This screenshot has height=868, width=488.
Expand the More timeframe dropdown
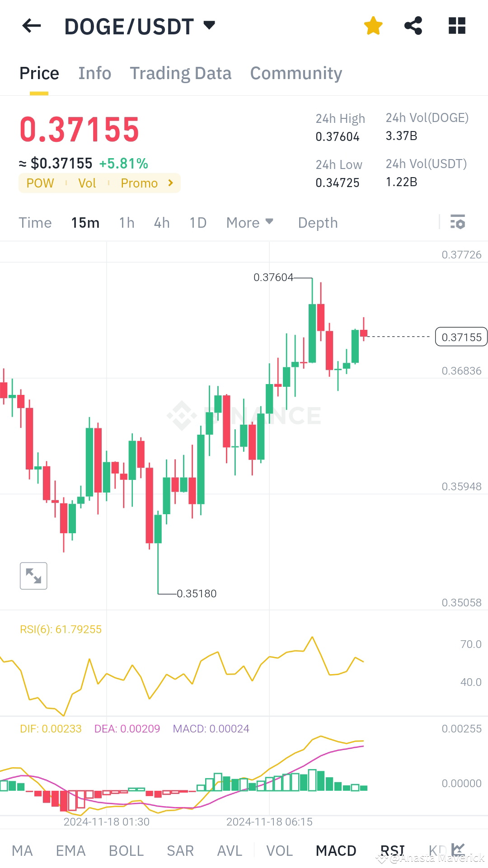pyautogui.click(x=249, y=222)
